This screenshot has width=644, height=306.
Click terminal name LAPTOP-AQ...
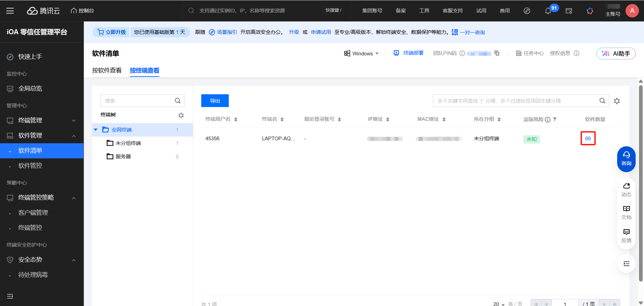[278, 138]
